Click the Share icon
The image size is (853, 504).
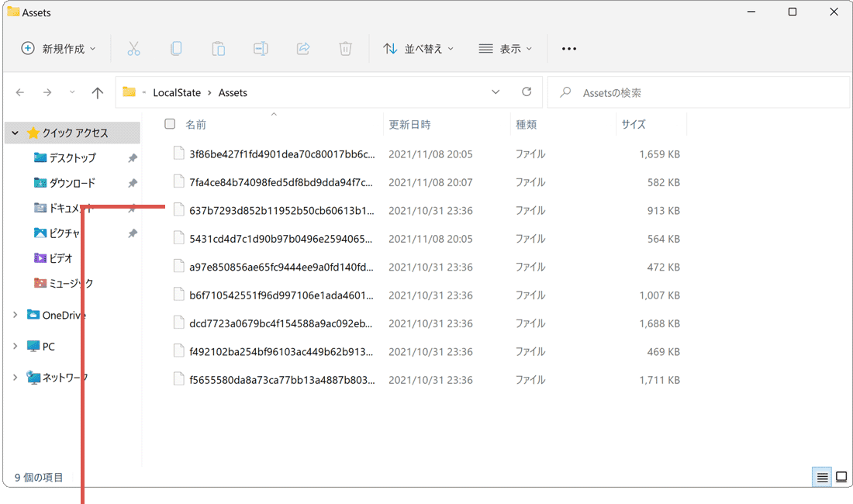pos(302,48)
